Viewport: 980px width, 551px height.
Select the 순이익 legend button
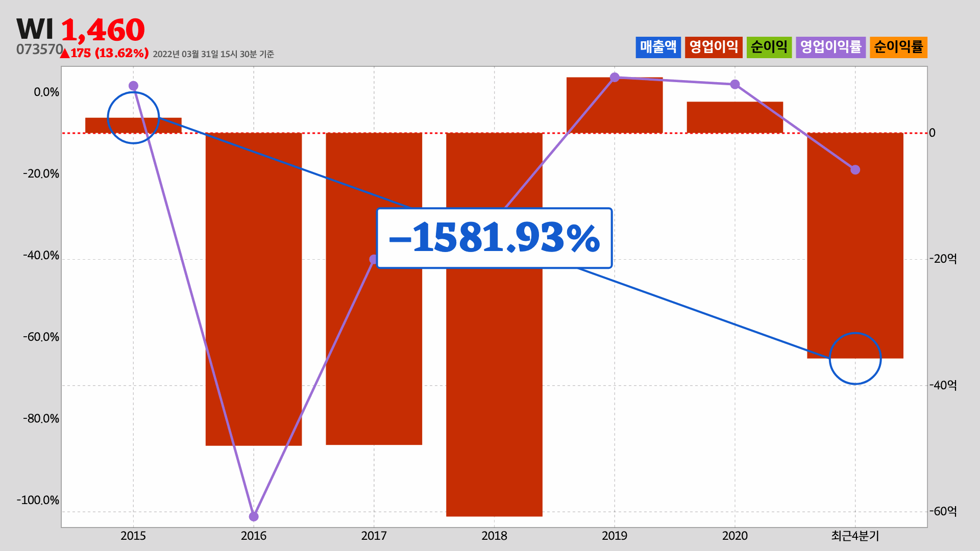coord(769,47)
